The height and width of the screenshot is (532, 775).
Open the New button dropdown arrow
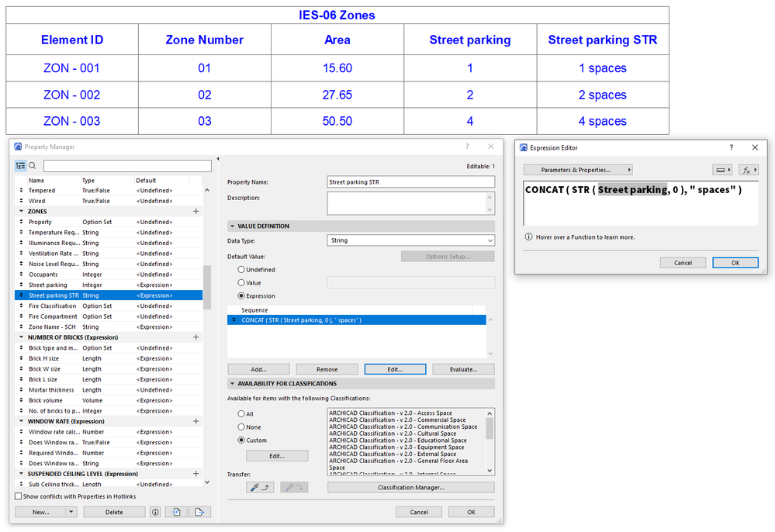71,512
